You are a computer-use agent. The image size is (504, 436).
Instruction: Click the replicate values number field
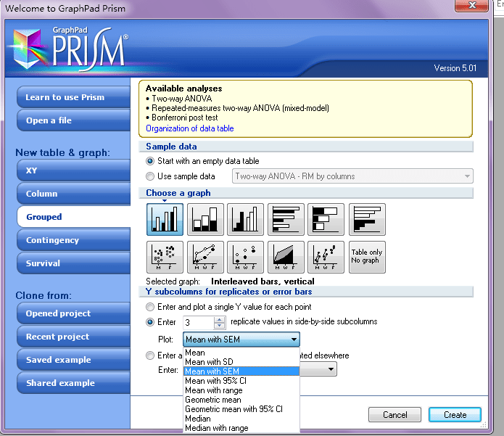tap(197, 322)
